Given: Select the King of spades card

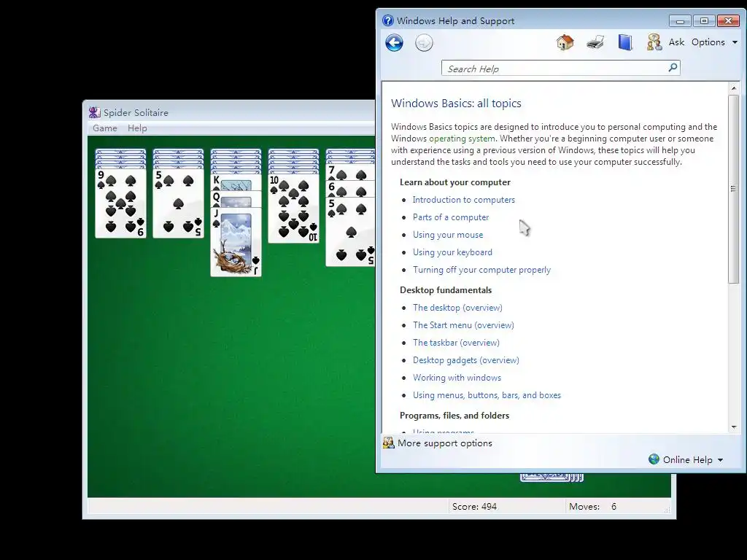Looking at the screenshot, I should point(236,183).
